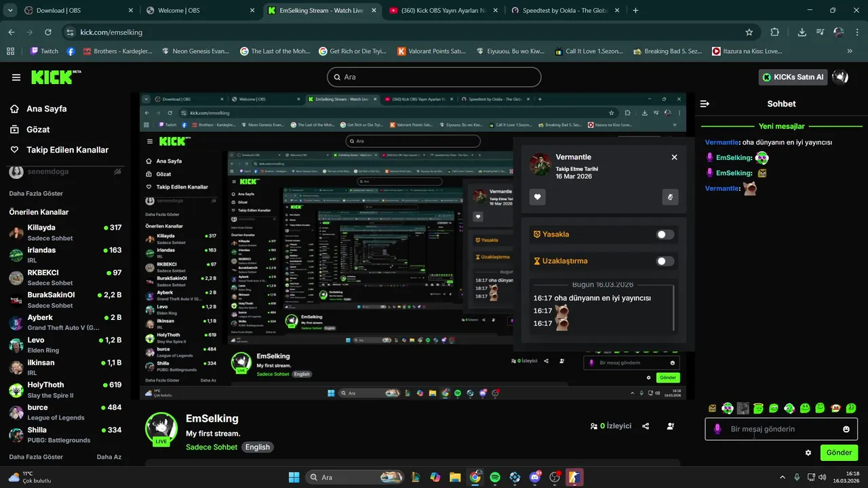Screen dimensions: 868x488
Task: Open the Sadece Sohbet category link
Action: pyautogui.click(x=212, y=447)
